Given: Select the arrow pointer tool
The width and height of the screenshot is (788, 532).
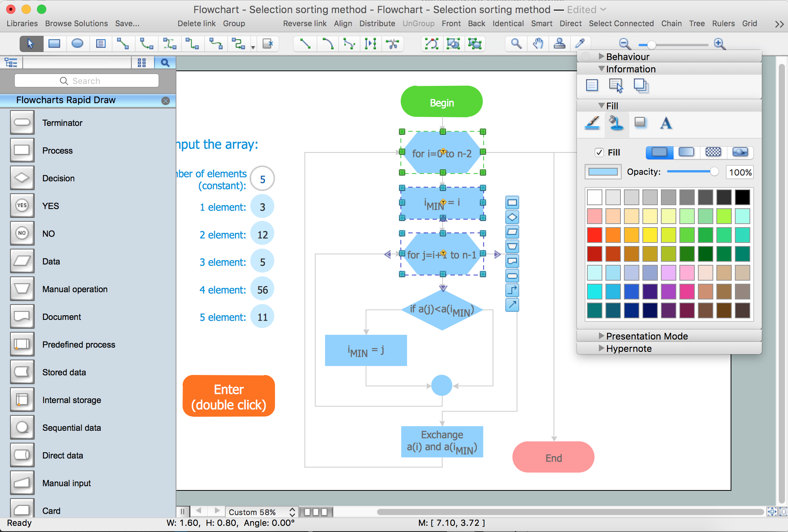Looking at the screenshot, I should pos(31,44).
